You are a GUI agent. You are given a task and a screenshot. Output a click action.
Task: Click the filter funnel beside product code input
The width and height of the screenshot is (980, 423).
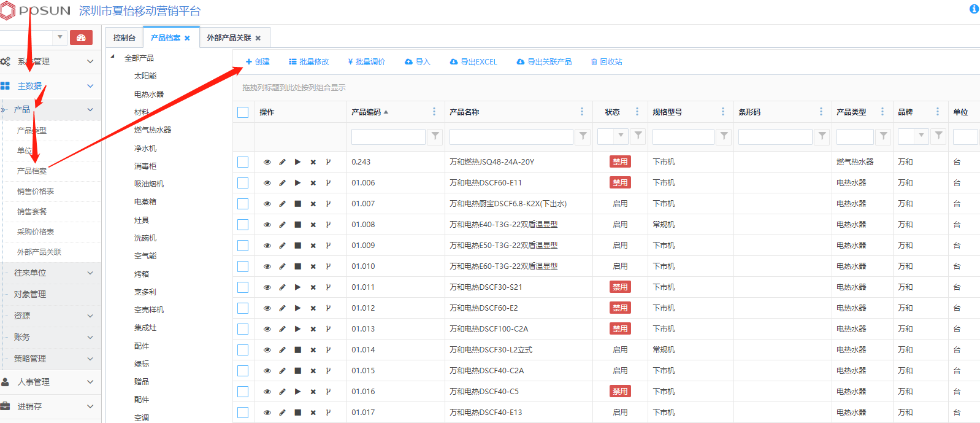(x=435, y=136)
